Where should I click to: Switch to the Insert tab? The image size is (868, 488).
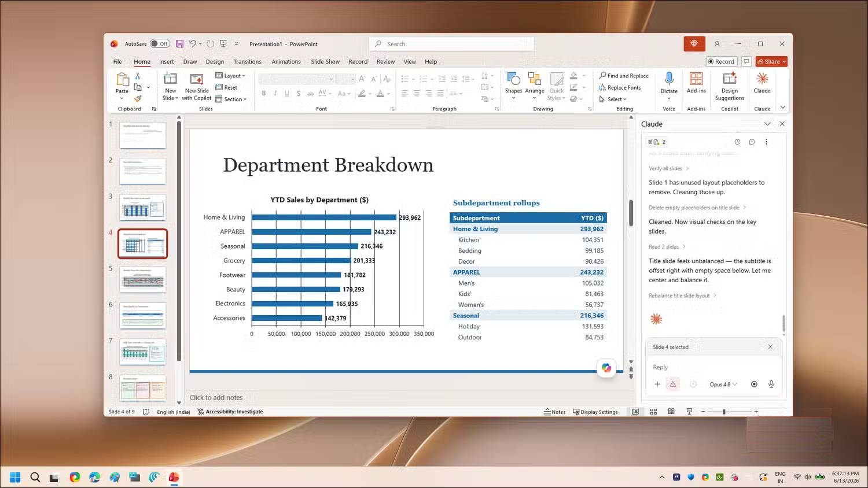point(167,61)
